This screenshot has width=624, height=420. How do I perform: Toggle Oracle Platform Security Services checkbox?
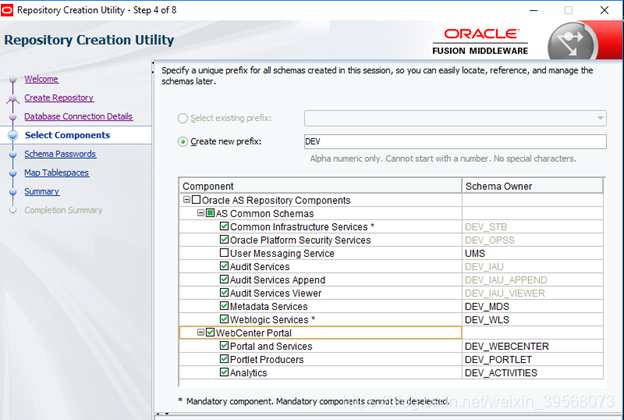pyautogui.click(x=224, y=240)
